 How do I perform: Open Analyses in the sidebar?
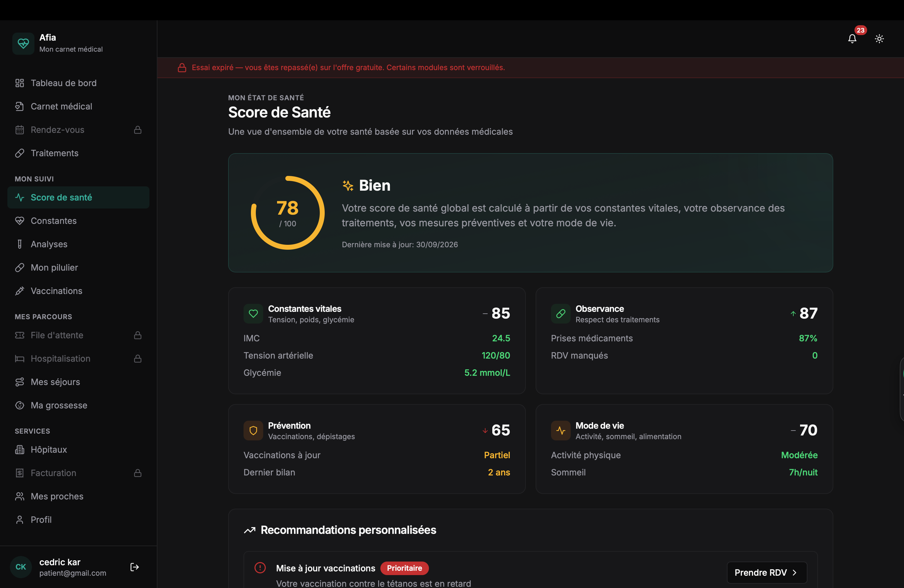click(x=78, y=244)
